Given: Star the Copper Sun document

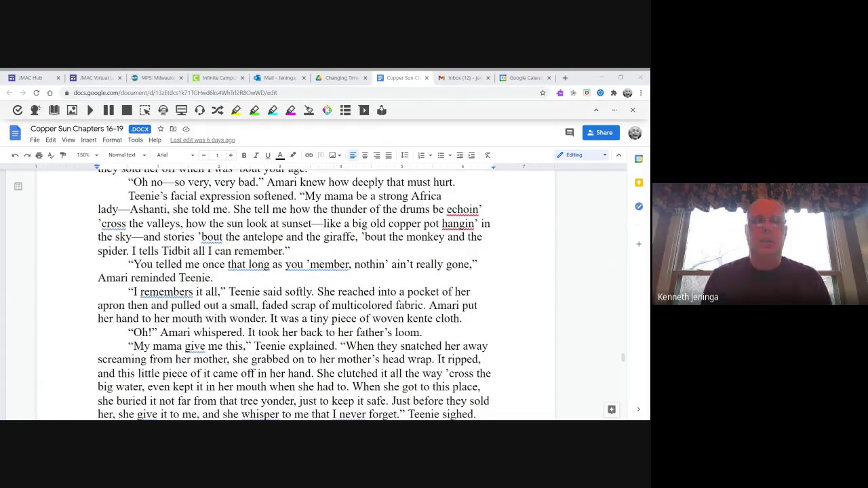Looking at the screenshot, I should click(x=161, y=129).
